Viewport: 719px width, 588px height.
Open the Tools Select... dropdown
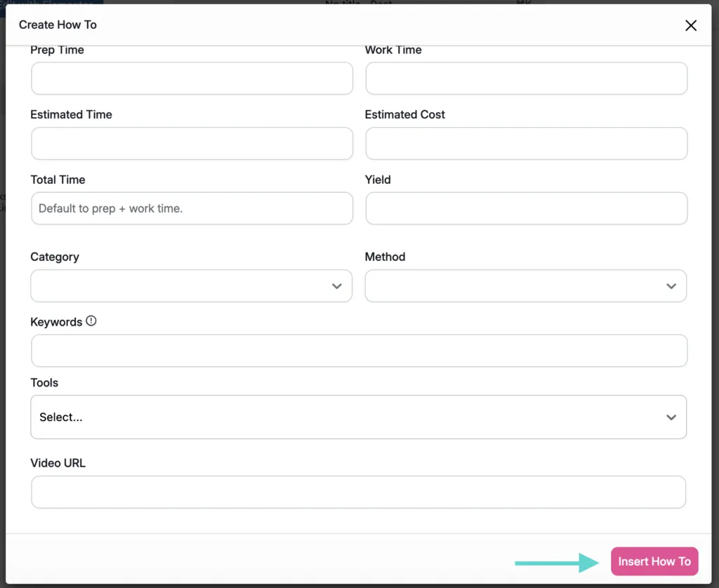(x=359, y=417)
